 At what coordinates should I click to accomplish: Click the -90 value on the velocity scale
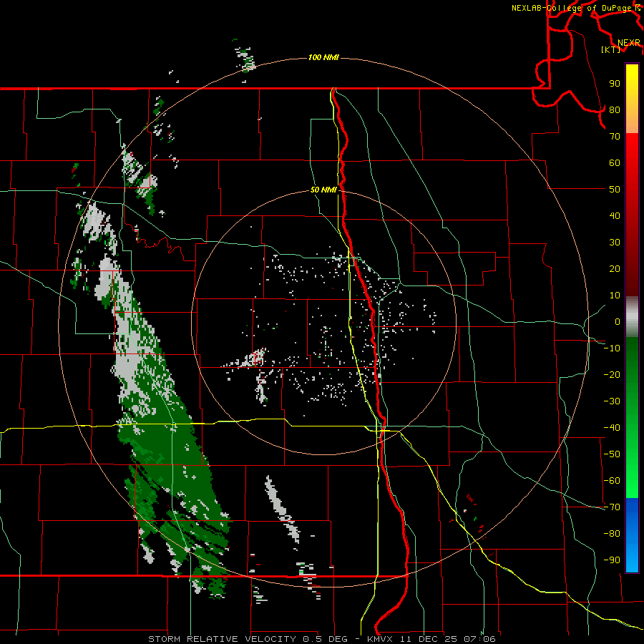(x=612, y=560)
